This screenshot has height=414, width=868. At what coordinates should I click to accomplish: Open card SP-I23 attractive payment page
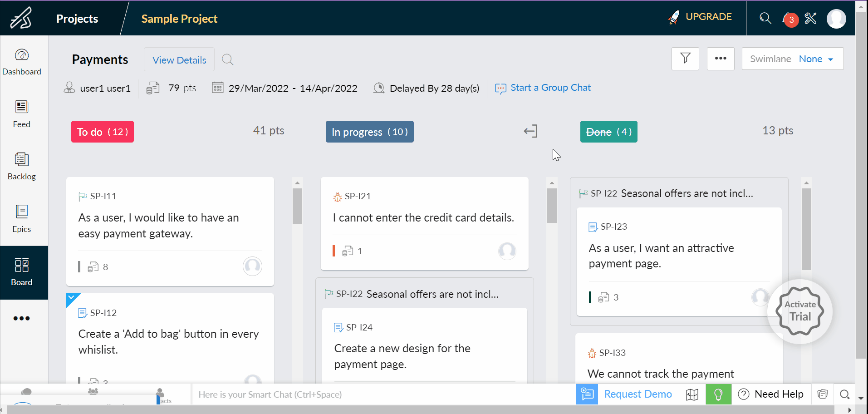point(679,261)
